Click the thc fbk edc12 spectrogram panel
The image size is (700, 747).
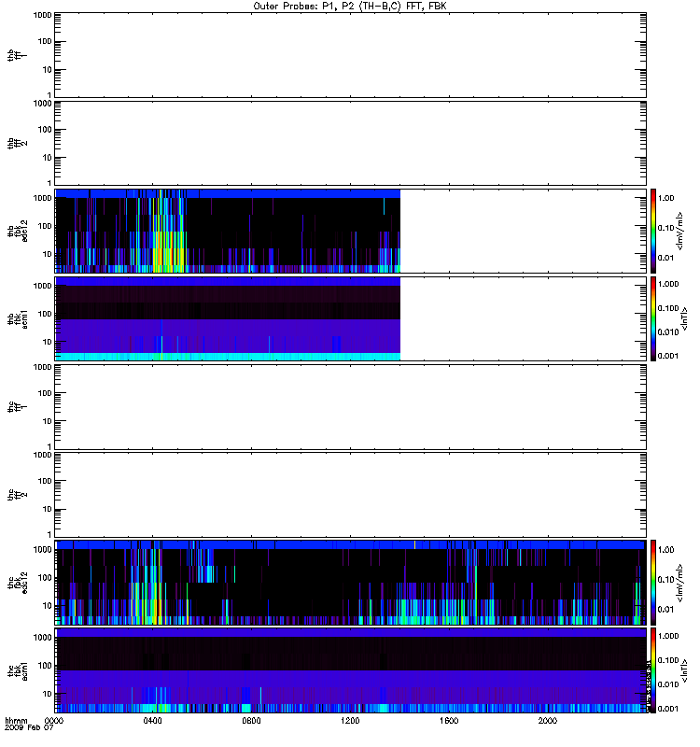[x=351, y=583]
